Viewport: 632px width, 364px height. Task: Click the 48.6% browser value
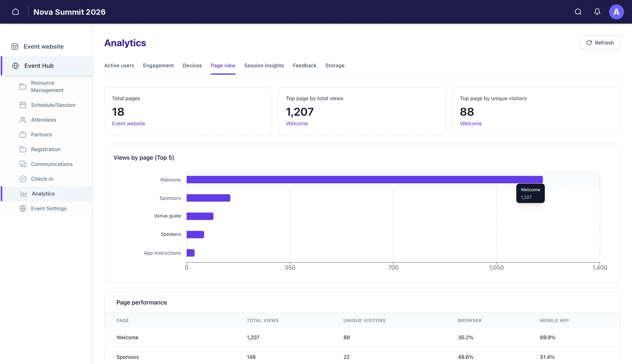click(x=465, y=357)
